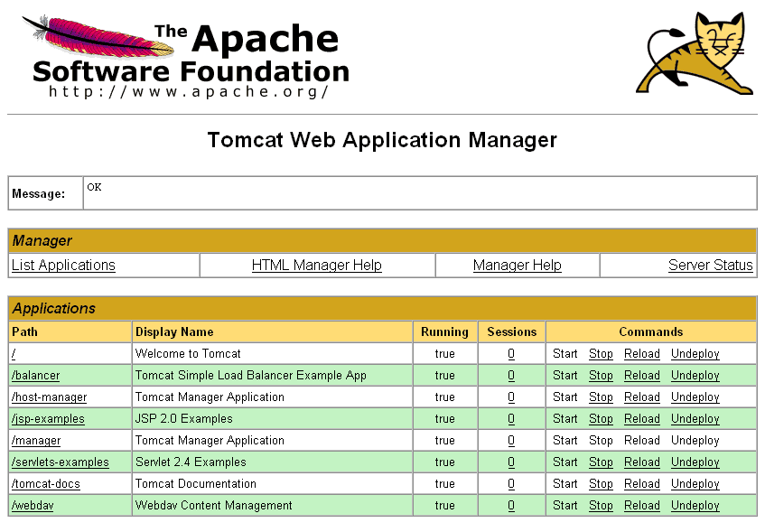The width and height of the screenshot is (765, 532).
Task: Open sessions count for /balancer
Action: (511, 376)
